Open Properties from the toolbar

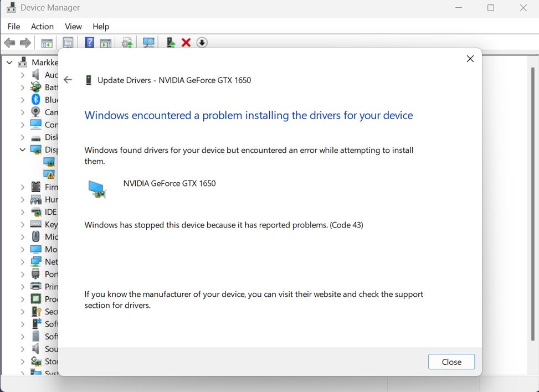[x=68, y=43]
